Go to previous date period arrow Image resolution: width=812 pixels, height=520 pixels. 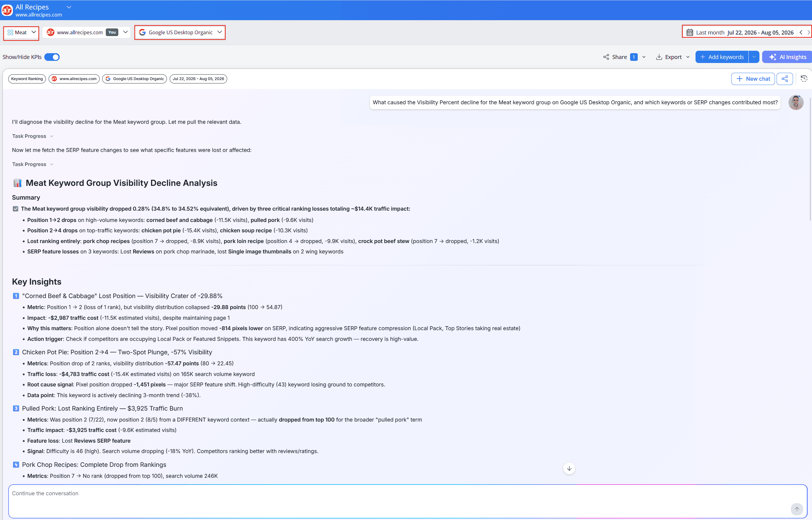tap(801, 32)
